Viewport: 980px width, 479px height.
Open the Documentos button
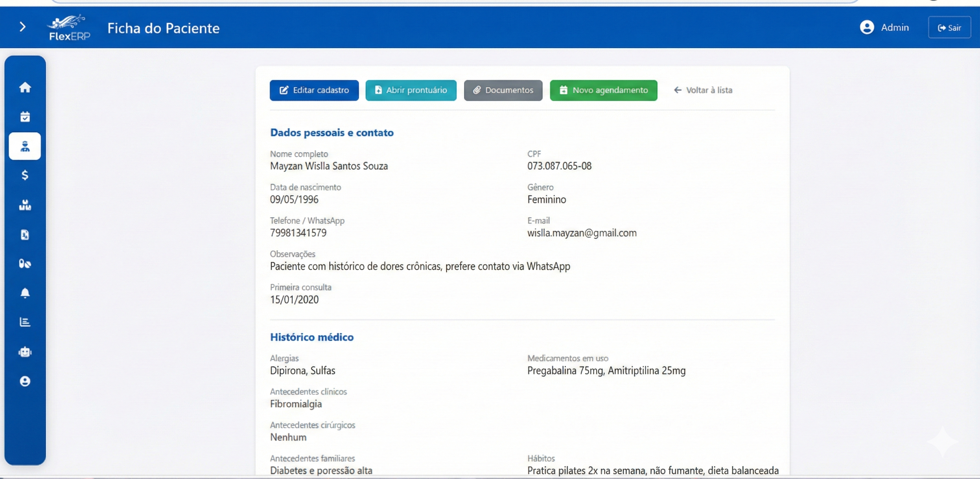coord(503,90)
